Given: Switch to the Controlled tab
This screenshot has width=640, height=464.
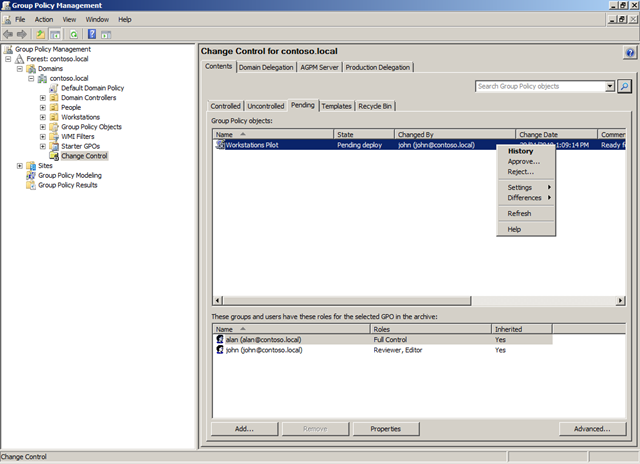Looking at the screenshot, I should (226, 105).
